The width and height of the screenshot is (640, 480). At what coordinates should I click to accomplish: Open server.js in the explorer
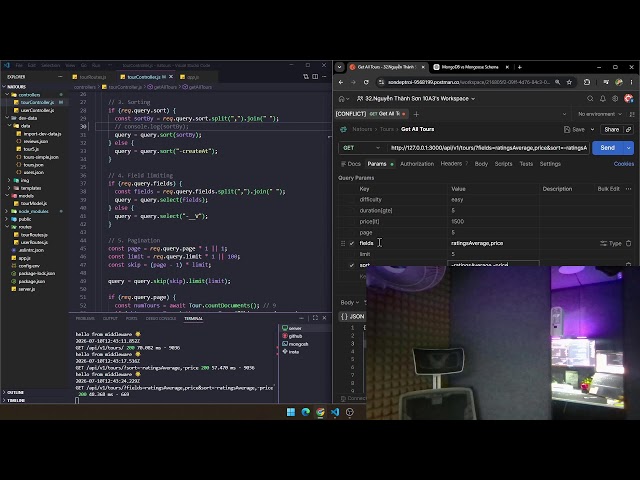click(x=27, y=289)
